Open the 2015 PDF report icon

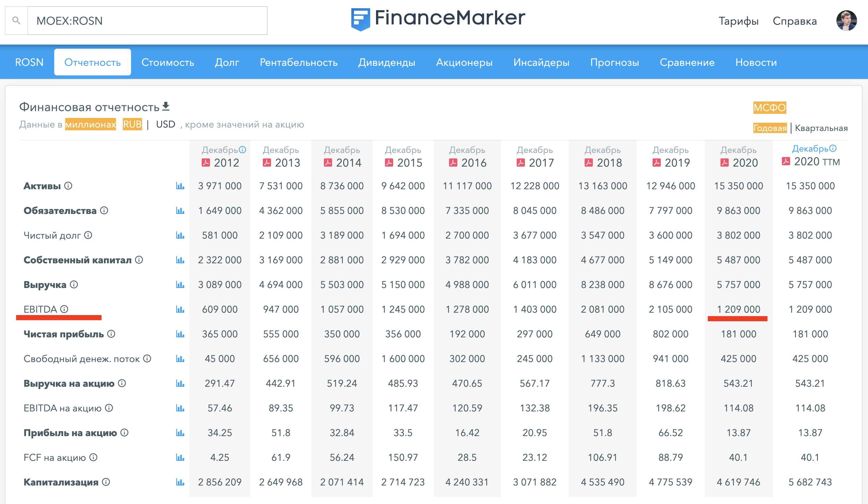point(389,163)
